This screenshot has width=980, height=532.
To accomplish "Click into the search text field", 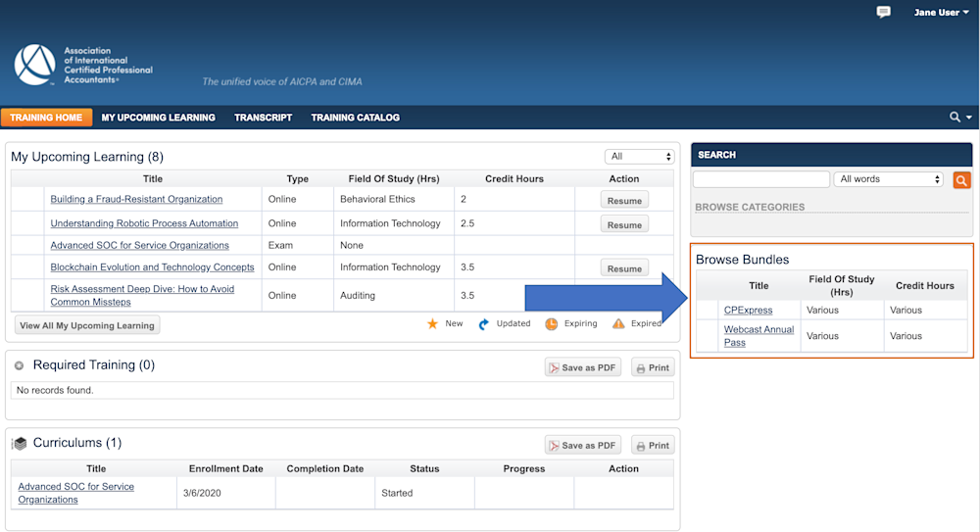I will click(761, 179).
